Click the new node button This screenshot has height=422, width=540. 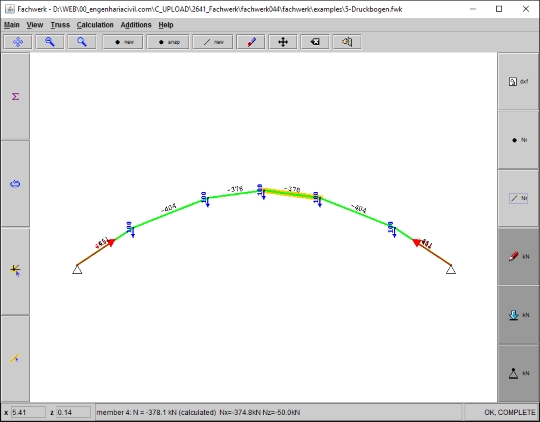tap(123, 42)
